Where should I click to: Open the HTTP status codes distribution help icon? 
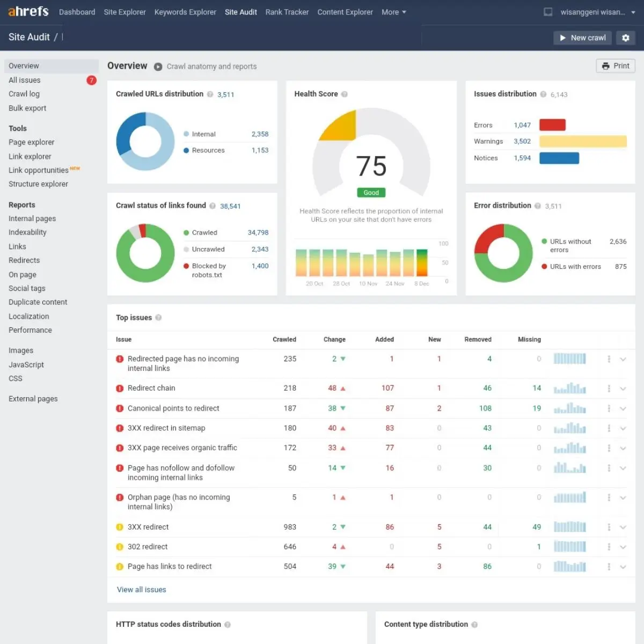point(228,624)
